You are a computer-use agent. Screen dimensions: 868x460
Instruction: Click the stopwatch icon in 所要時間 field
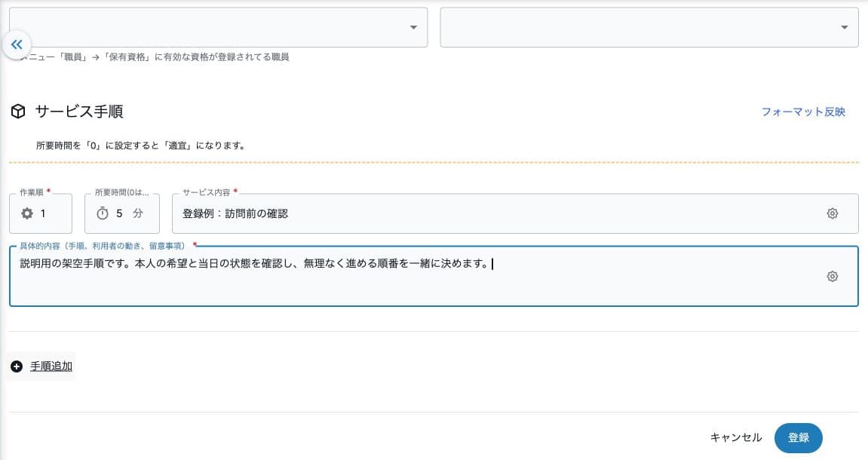point(103,213)
